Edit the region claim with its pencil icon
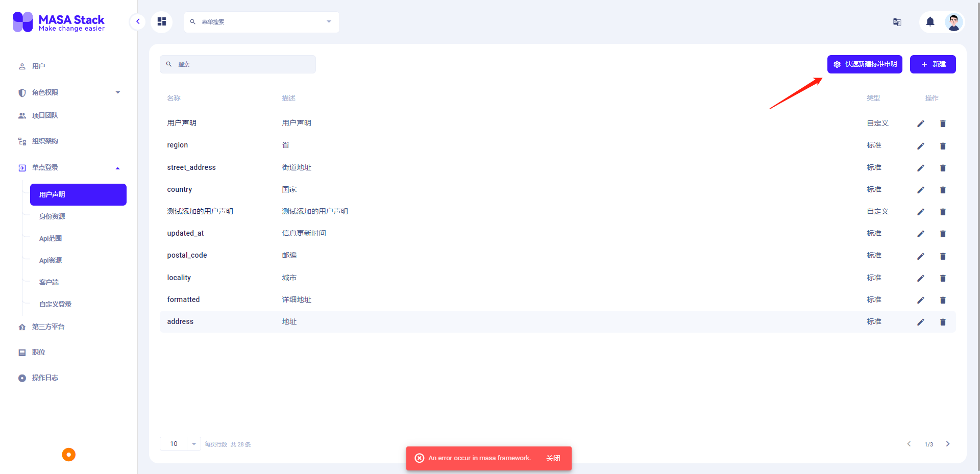This screenshot has width=980, height=474. tap(921, 146)
